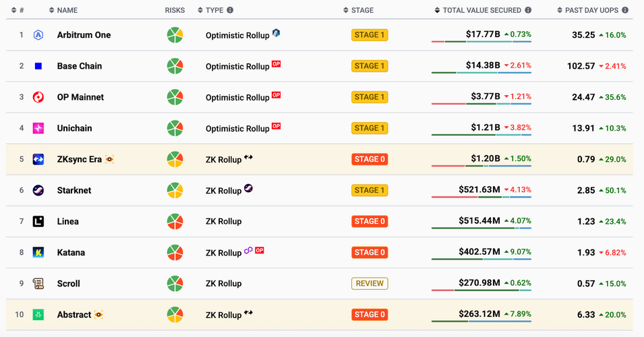Click the info icon beside TYPE header

230,10
